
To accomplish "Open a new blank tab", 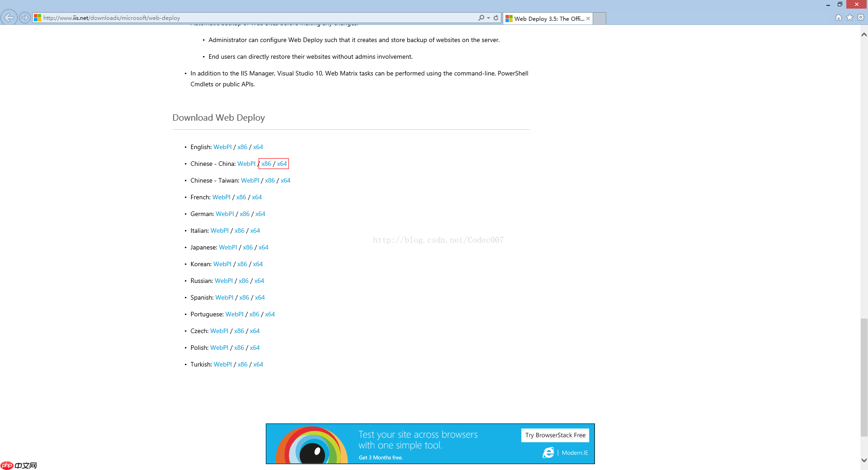I will click(599, 19).
